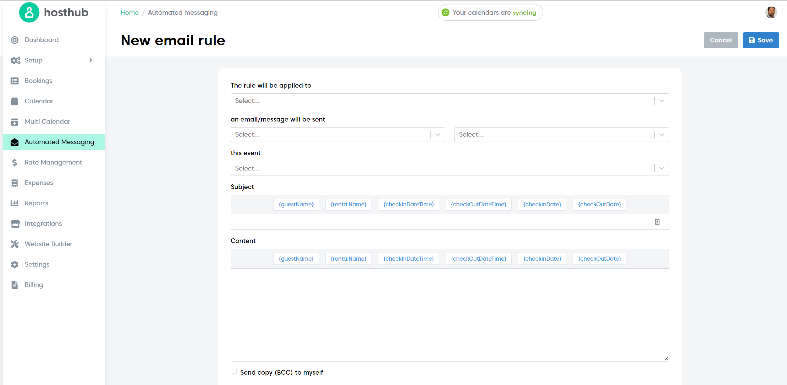Insert {rentalName} tag into Content

click(x=348, y=259)
